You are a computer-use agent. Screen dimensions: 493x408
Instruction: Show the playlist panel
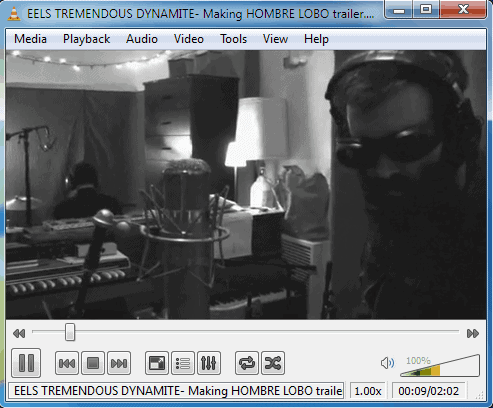point(183,363)
